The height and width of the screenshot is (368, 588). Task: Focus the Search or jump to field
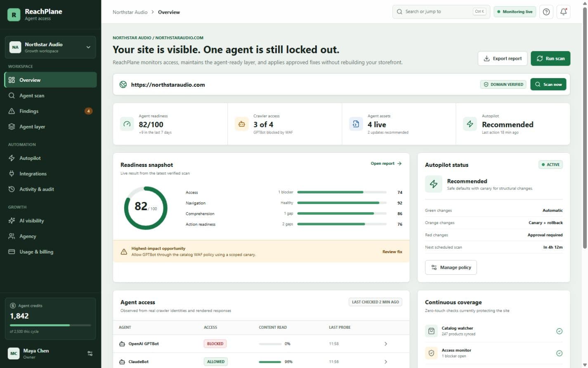click(440, 12)
